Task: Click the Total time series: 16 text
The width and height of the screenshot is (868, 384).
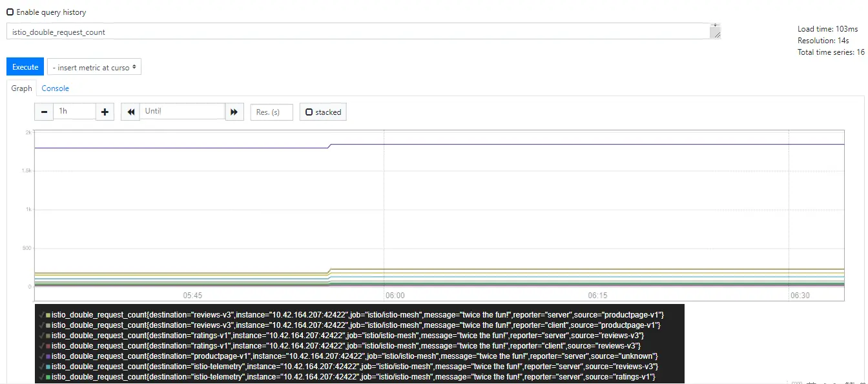Action: point(831,52)
